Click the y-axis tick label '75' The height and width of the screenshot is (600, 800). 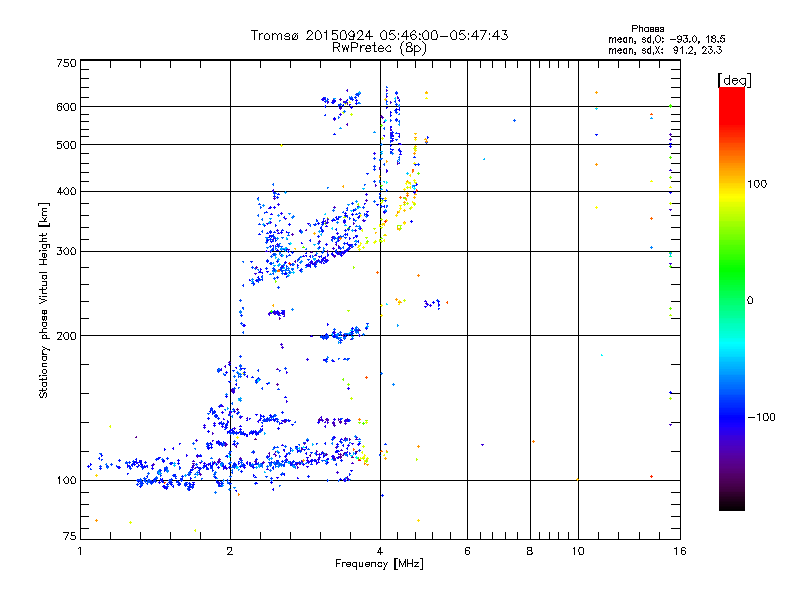click(70, 536)
